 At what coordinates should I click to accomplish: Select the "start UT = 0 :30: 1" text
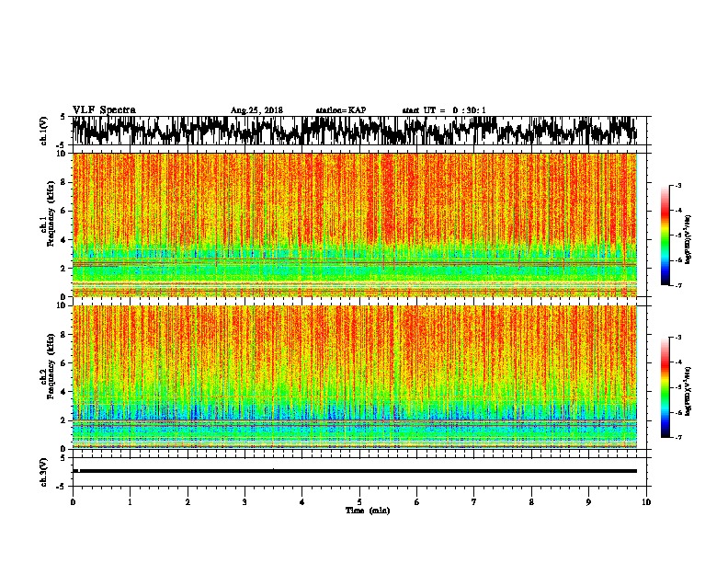[x=444, y=110]
